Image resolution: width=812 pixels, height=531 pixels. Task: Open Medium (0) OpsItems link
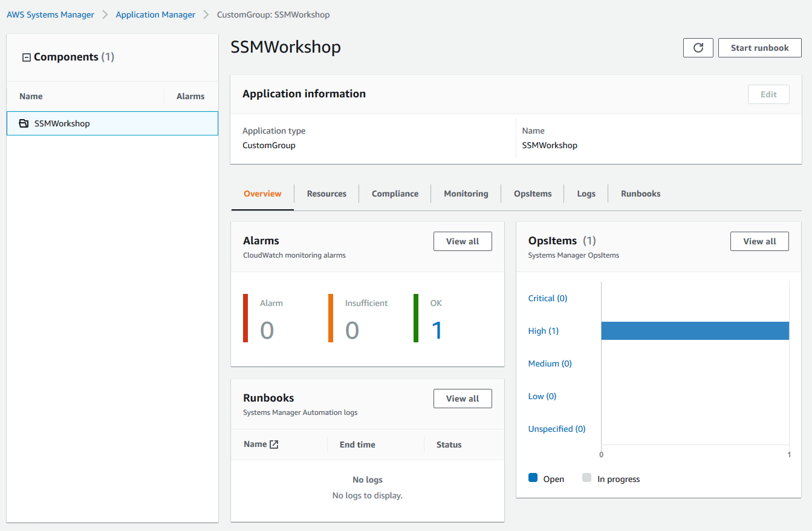550,363
